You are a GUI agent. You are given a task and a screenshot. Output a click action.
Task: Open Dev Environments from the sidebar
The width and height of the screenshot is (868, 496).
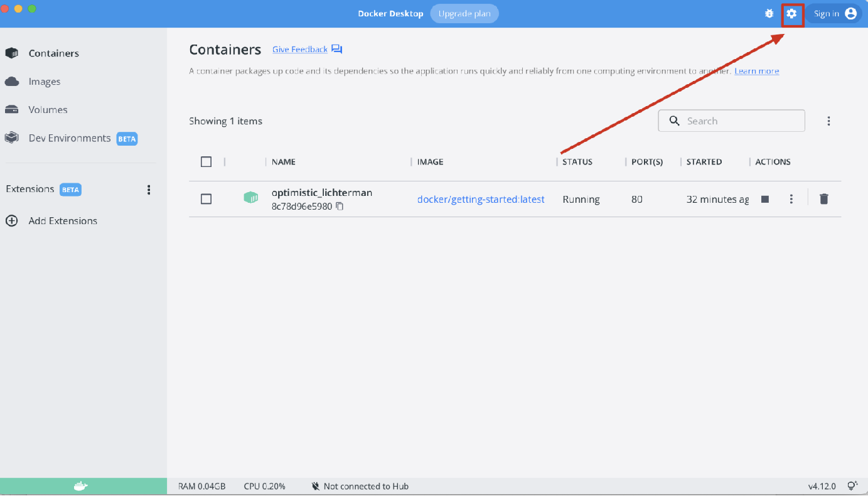[70, 137]
